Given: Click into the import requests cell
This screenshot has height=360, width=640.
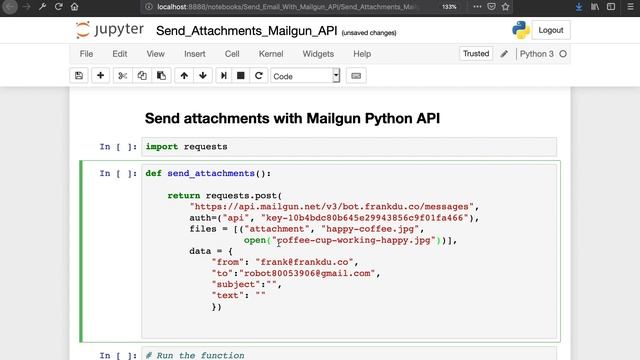Looking at the screenshot, I should coord(349,147).
